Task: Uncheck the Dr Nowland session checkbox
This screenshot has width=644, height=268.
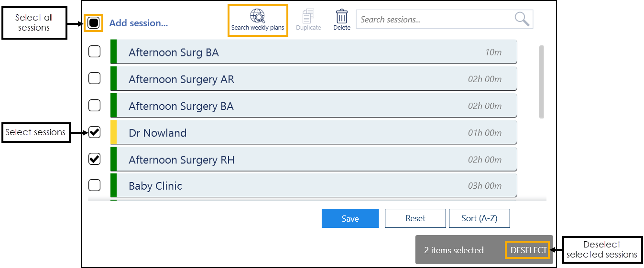Action: (95, 132)
